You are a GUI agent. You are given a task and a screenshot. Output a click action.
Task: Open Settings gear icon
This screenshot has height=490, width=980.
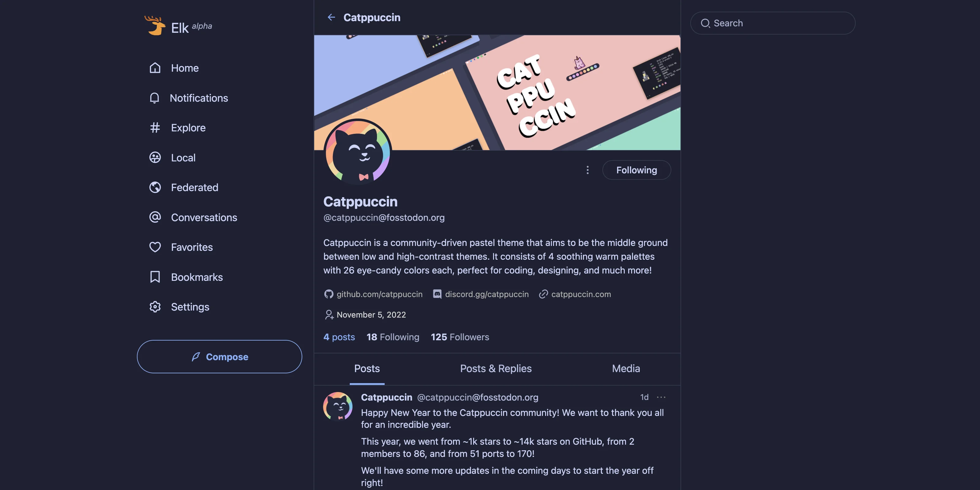tap(155, 307)
